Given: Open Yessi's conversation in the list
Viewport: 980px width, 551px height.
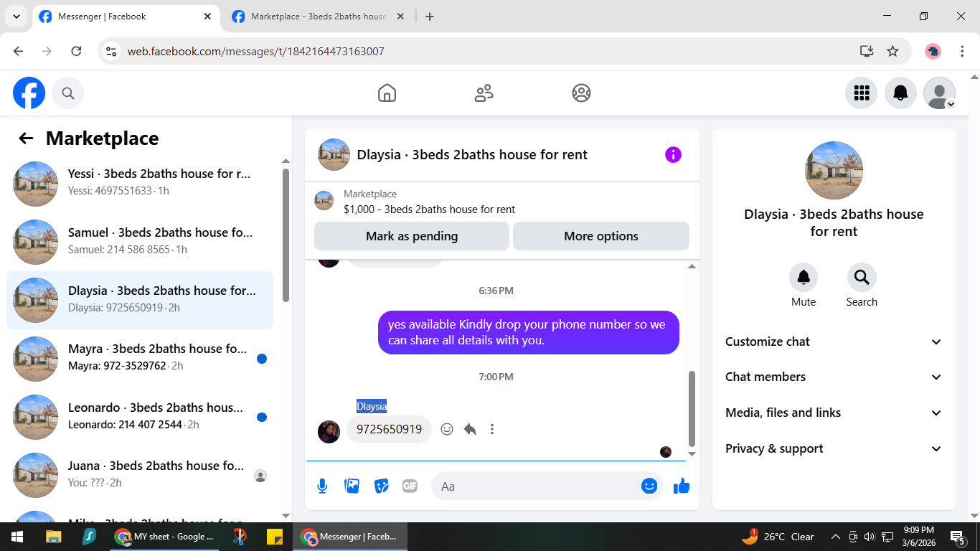Looking at the screenshot, I should (x=140, y=184).
